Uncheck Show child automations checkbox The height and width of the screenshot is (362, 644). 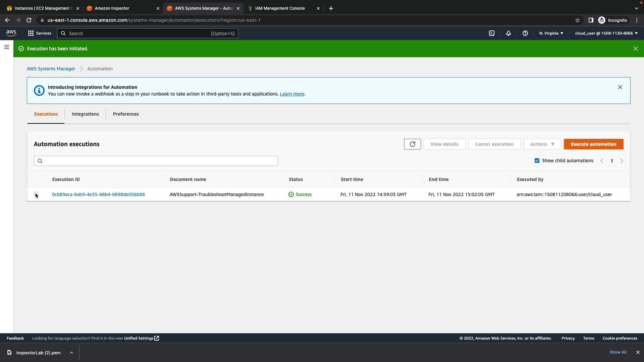537,161
